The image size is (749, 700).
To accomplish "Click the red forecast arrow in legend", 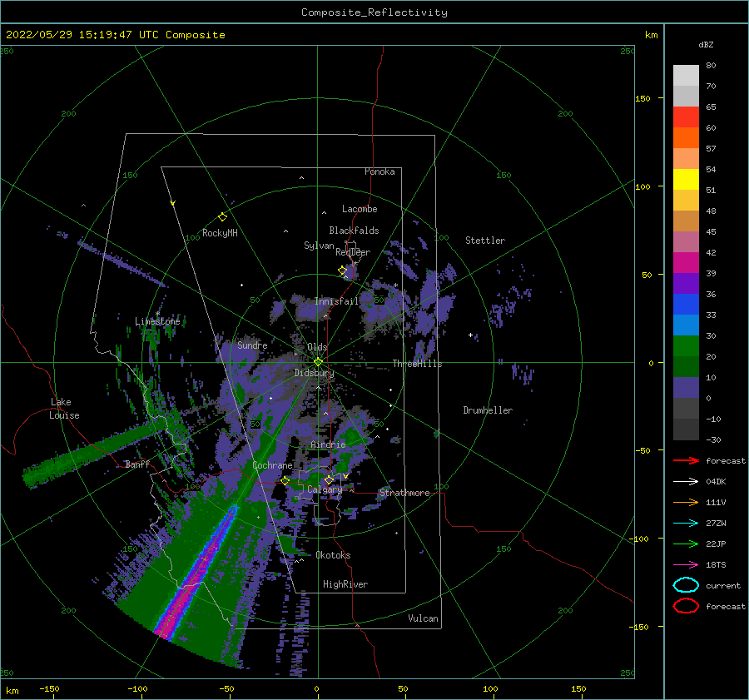I will pyautogui.click(x=686, y=460).
